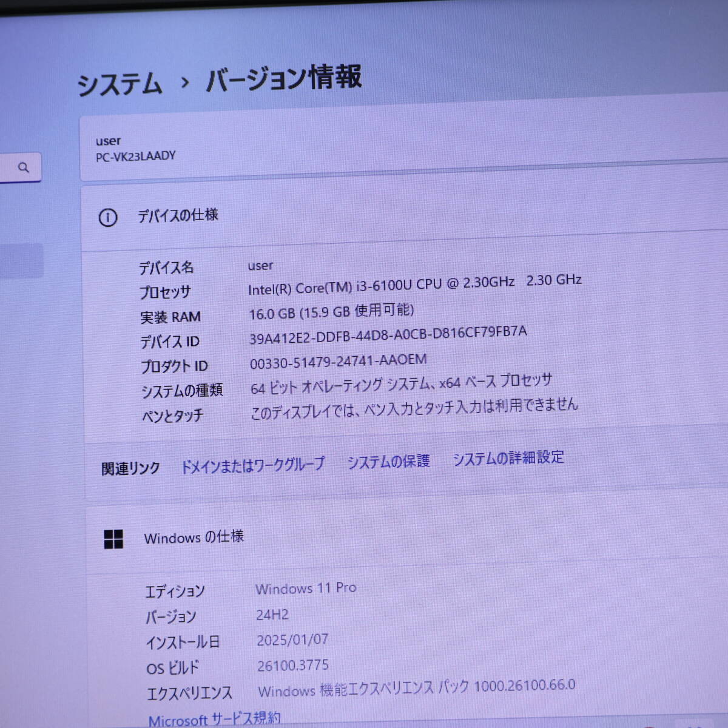
Task: Click the エディション label
Action: click(175, 591)
